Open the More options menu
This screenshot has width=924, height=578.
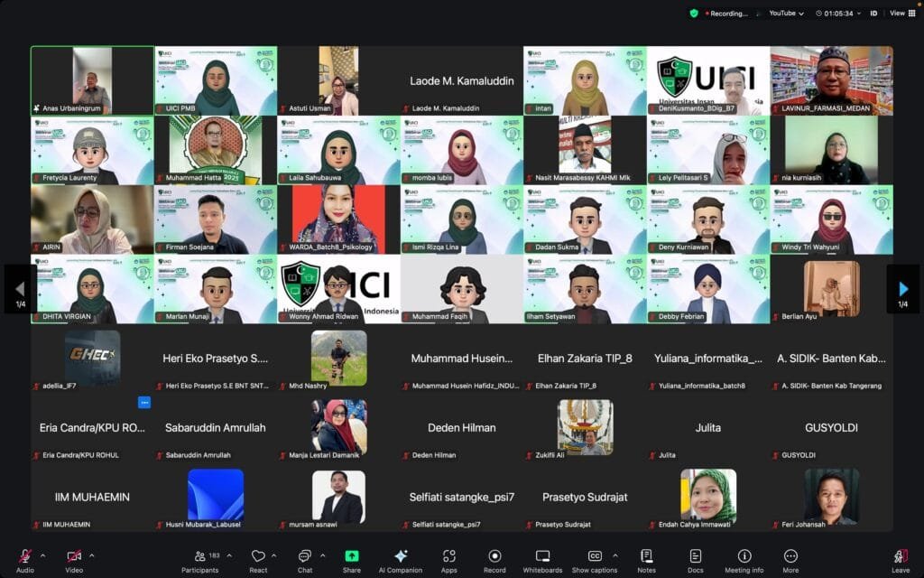pyautogui.click(x=790, y=560)
